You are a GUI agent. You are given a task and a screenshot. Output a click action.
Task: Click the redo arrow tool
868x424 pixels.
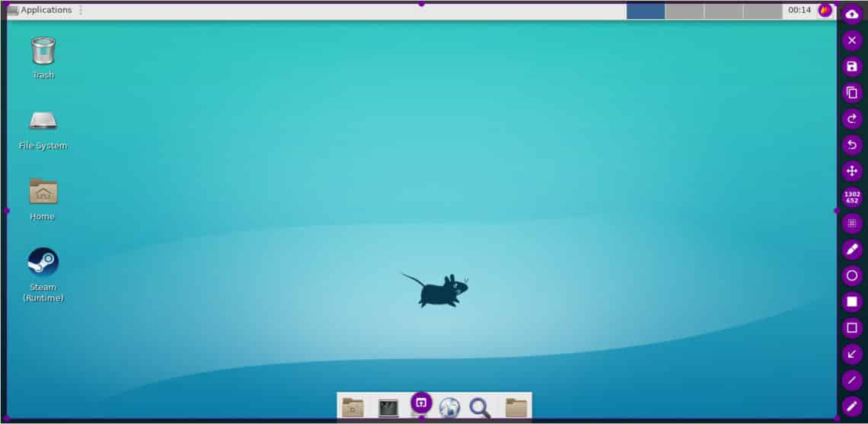pos(852,119)
